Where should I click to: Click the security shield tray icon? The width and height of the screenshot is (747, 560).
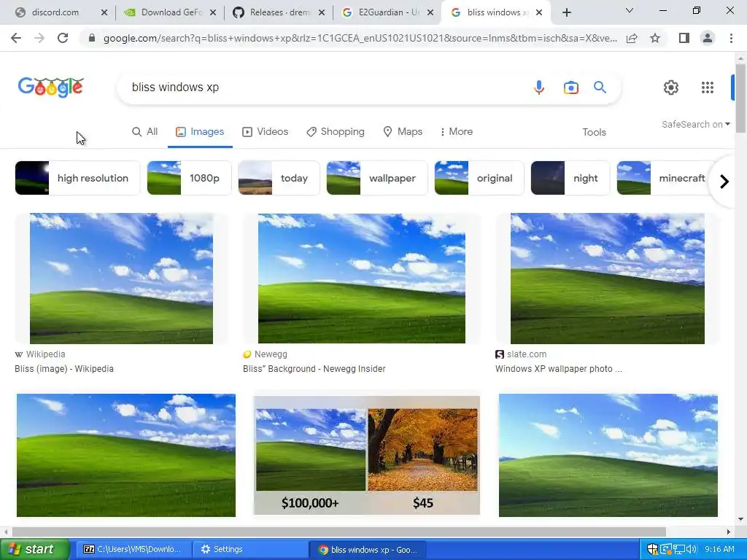coord(651,549)
